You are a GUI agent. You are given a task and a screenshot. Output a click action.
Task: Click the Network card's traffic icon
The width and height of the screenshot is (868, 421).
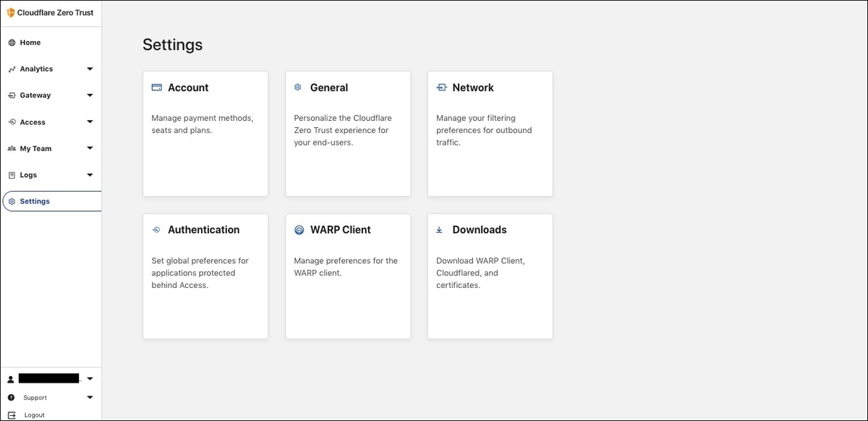click(441, 88)
